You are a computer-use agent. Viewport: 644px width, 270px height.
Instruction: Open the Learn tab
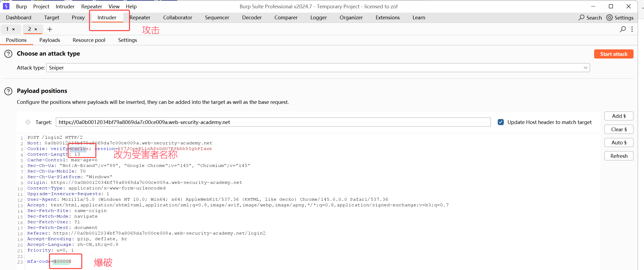419,18
